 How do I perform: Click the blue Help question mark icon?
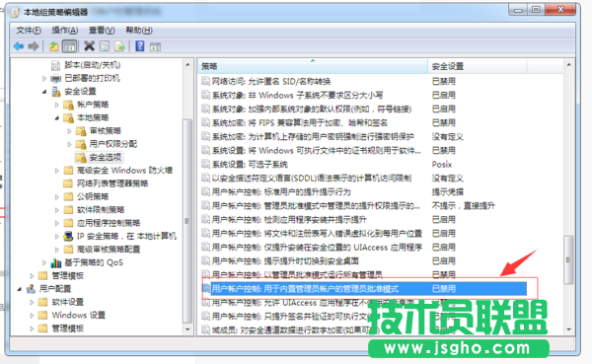tap(140, 46)
